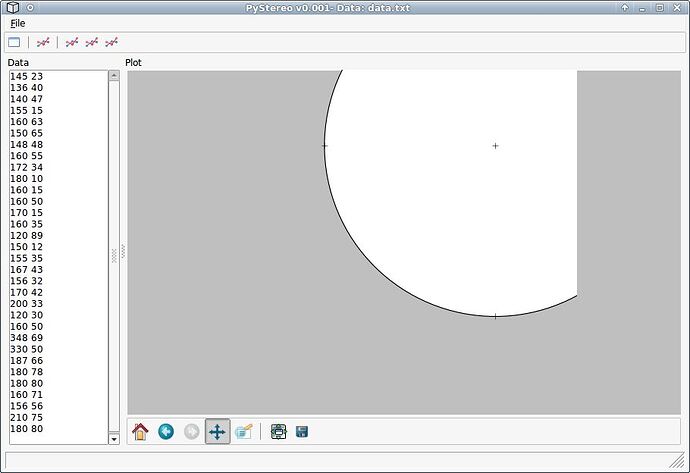Select data row '160 15'
Viewport: 690px width, 473px height.
pos(59,191)
